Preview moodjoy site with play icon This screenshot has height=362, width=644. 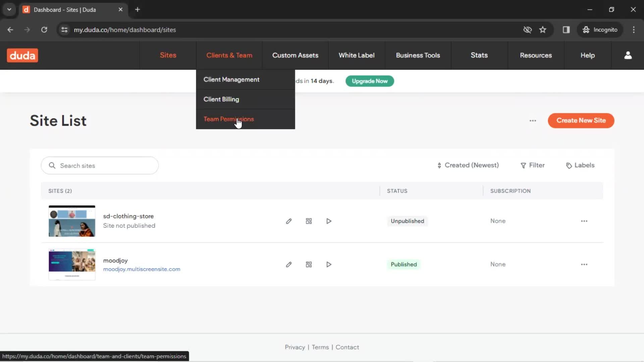coord(329,264)
